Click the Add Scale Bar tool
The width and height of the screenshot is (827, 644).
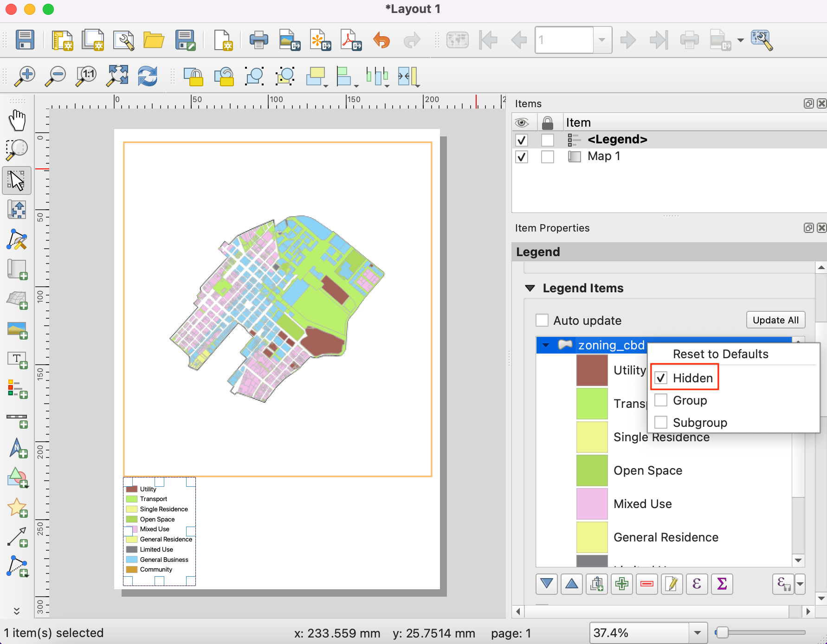tap(17, 419)
